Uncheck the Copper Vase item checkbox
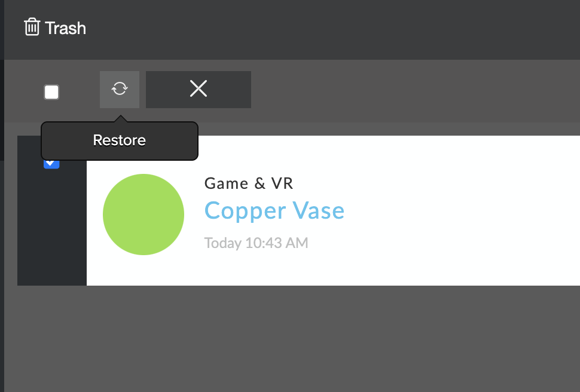 pyautogui.click(x=51, y=164)
